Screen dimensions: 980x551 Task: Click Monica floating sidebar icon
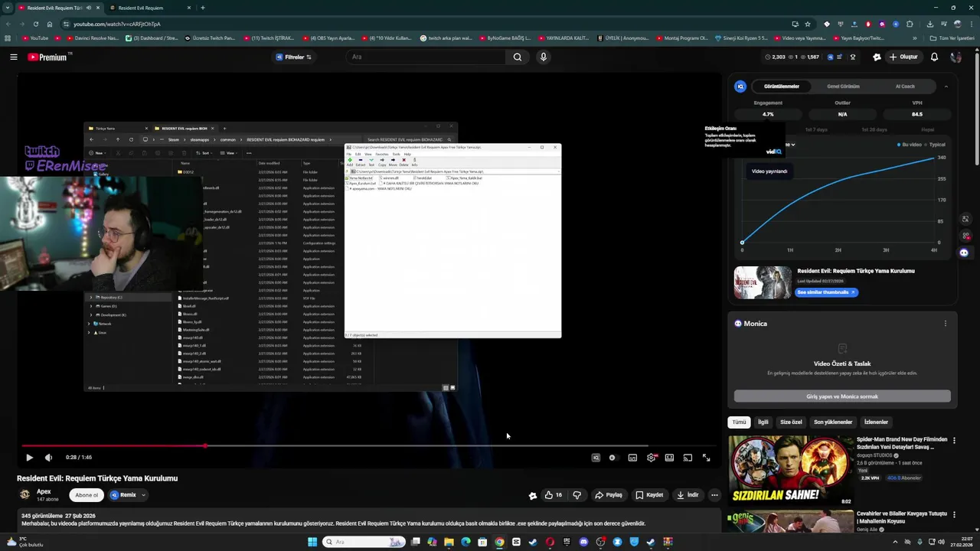(964, 253)
